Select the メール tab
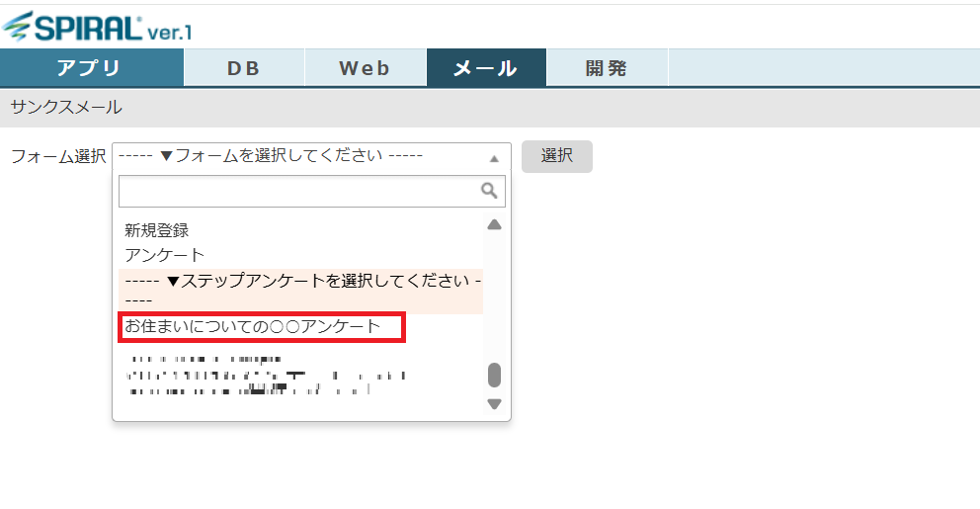Image resolution: width=980 pixels, height=509 pixels. tap(485, 68)
